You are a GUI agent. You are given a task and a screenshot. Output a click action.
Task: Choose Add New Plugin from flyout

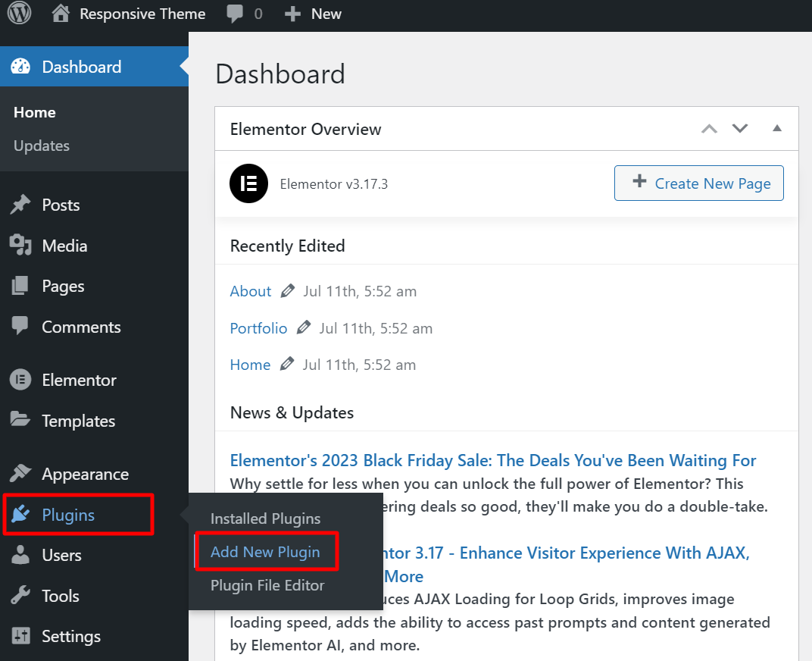click(x=265, y=552)
